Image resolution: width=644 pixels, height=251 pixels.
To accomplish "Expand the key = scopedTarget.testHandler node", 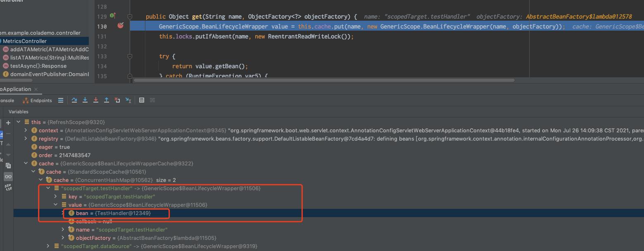I will (x=55, y=197).
